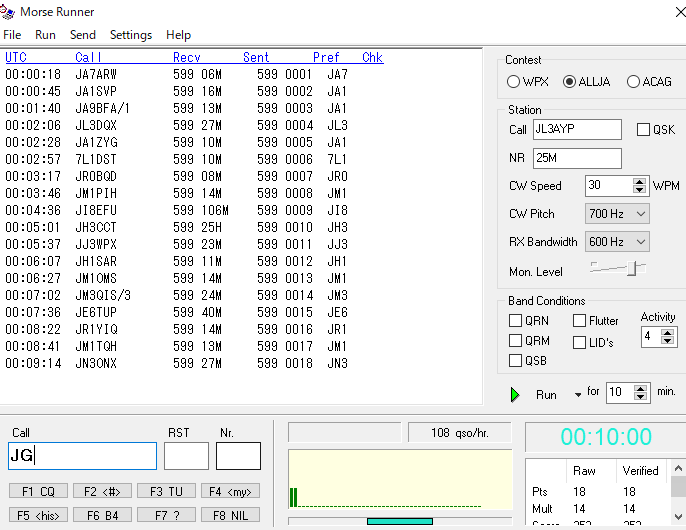Select log entry JM3QIS/3
This screenshot has width=686, height=530.
(x=177, y=295)
